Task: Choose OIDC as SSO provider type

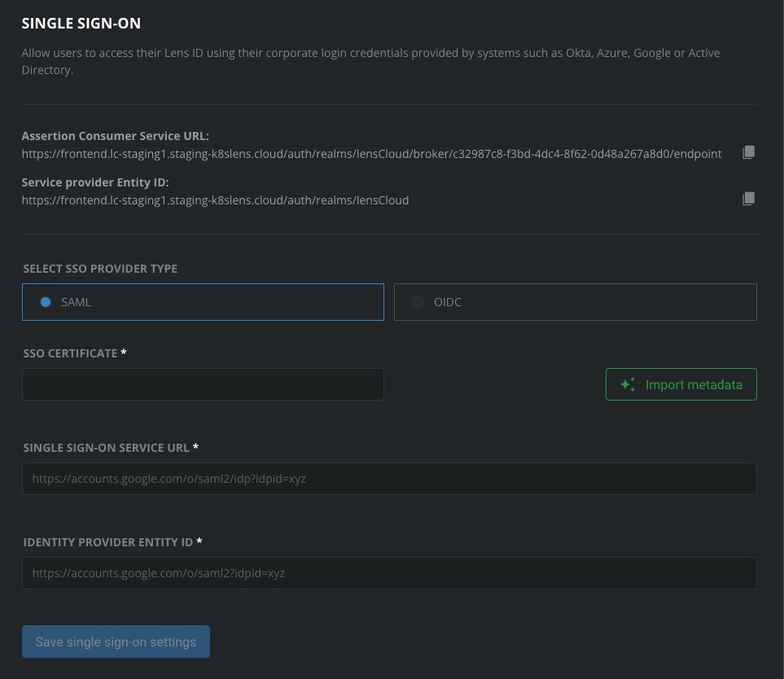Action: click(x=418, y=302)
